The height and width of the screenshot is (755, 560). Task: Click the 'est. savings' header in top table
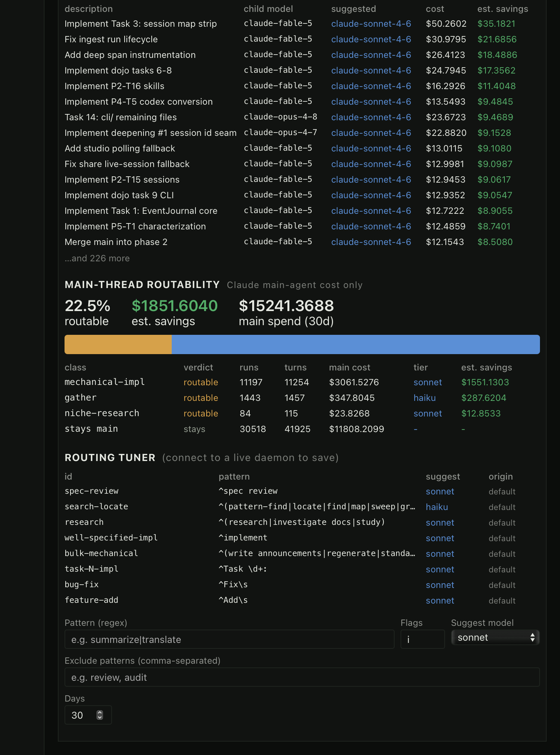pyautogui.click(x=503, y=9)
